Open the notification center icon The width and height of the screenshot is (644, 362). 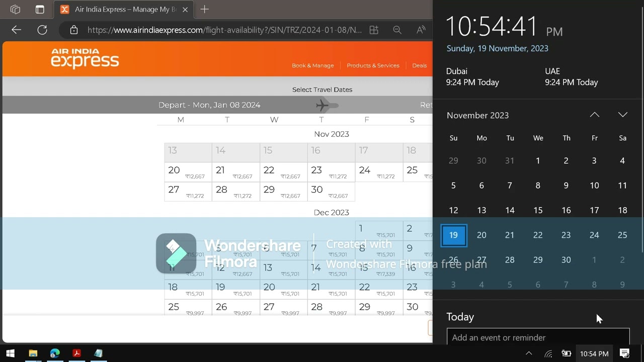pyautogui.click(x=624, y=353)
